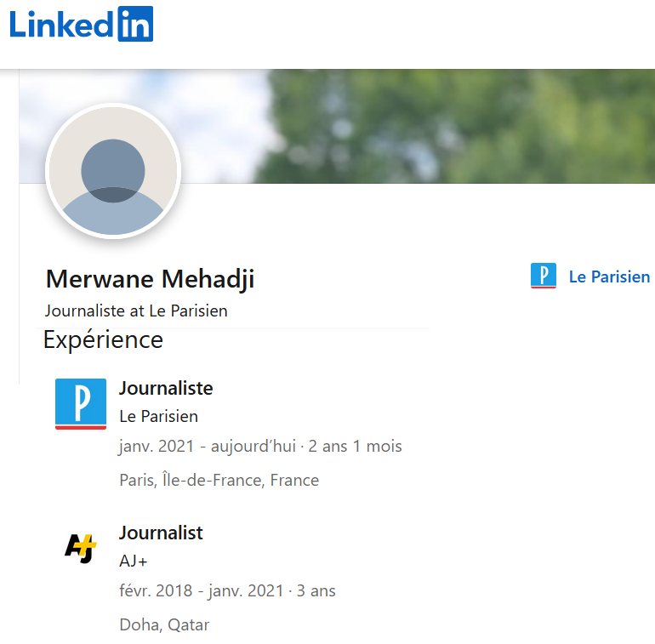Click the AJ+ company name text
This screenshot has height=644, width=655.
click(x=134, y=561)
